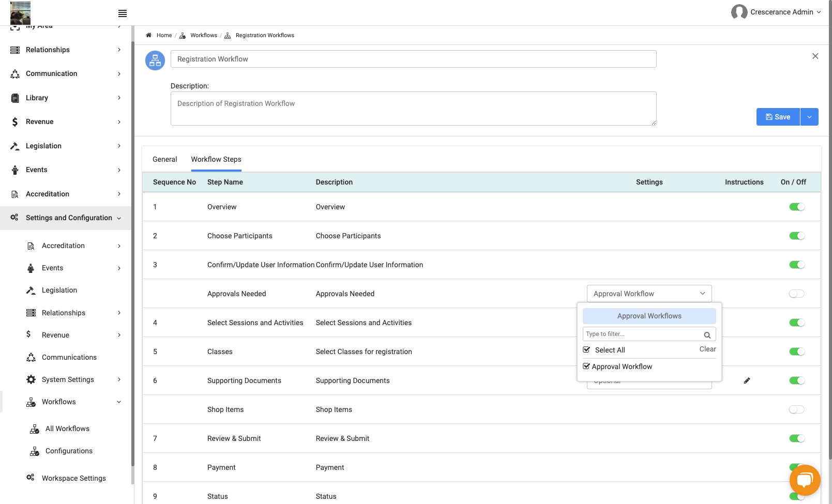Click the Relationships icon at the top of the sidebar
Viewport: 832px width, 504px height.
[x=15, y=50]
